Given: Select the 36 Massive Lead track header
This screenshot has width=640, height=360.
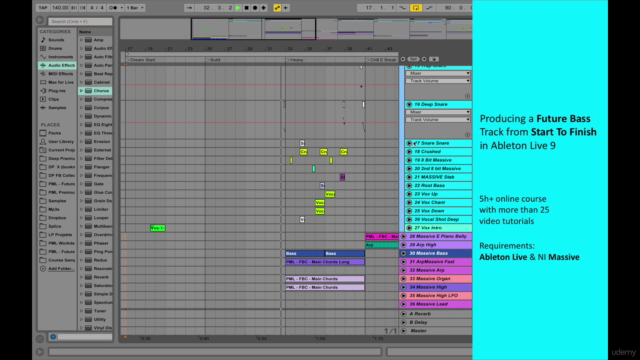Looking at the screenshot, I should 436,304.
